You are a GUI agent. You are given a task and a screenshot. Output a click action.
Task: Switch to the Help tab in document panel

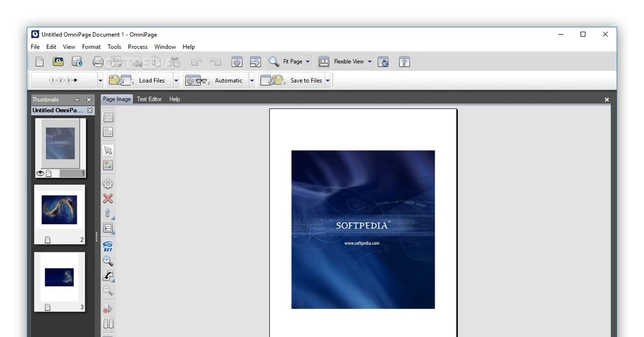click(x=174, y=99)
